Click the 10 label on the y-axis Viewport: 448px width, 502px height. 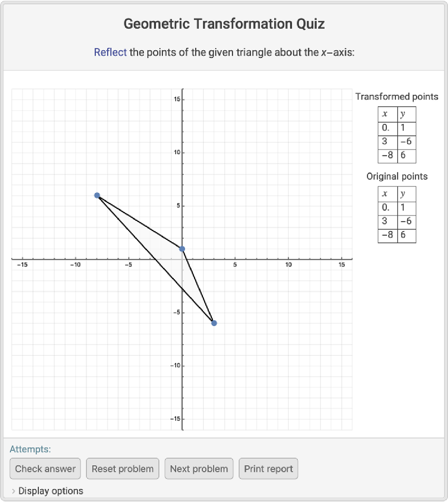(177, 152)
